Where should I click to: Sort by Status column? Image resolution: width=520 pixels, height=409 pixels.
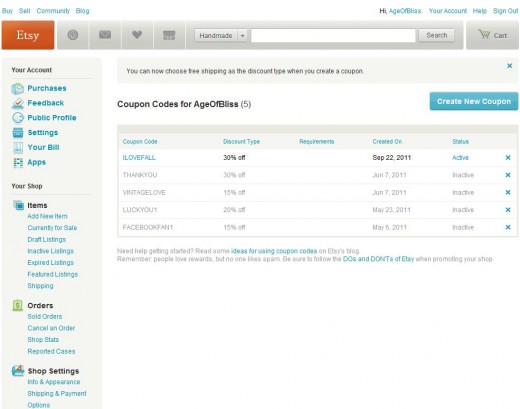point(460,142)
